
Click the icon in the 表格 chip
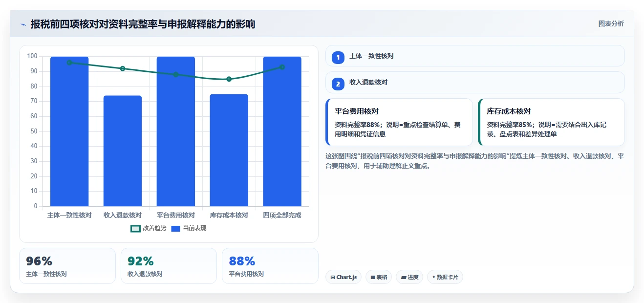pyautogui.click(x=372, y=277)
